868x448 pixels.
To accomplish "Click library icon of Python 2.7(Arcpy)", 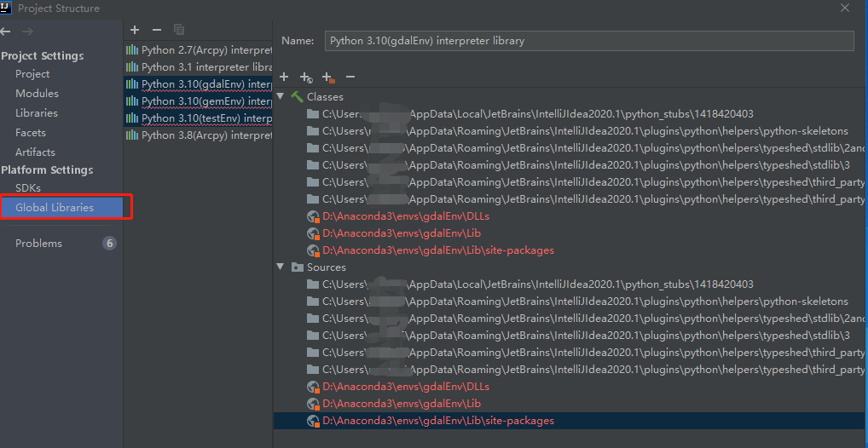I will (x=132, y=49).
